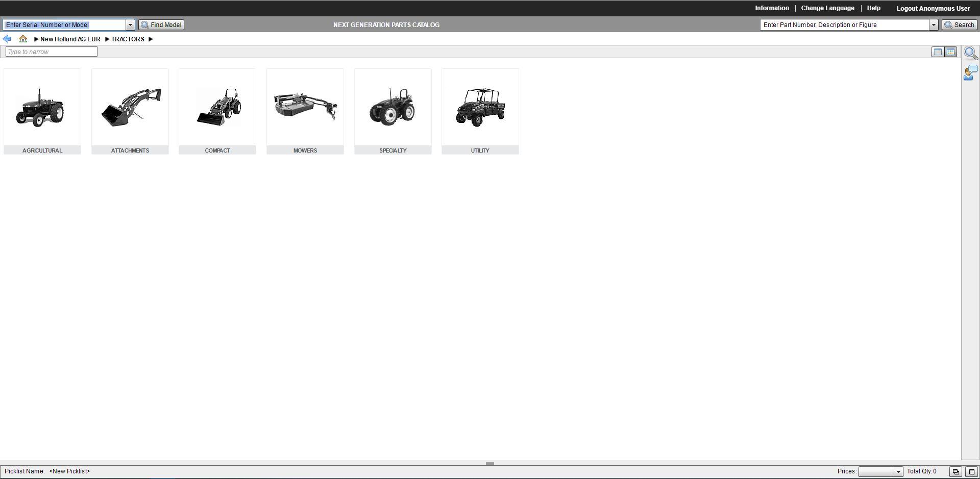The height and width of the screenshot is (479, 980).
Task: Click the maximize picklist panel icon
Action: tap(971, 472)
